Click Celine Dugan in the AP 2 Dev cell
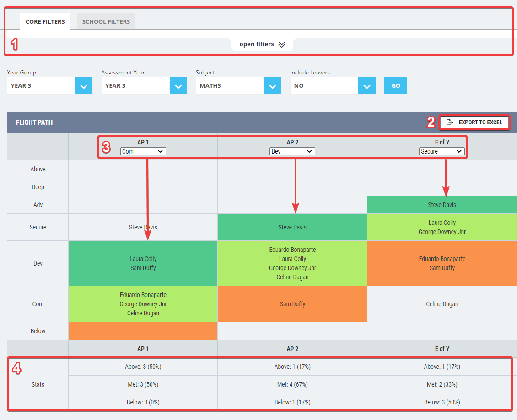Screen dimensions: 517x420 click(292, 277)
